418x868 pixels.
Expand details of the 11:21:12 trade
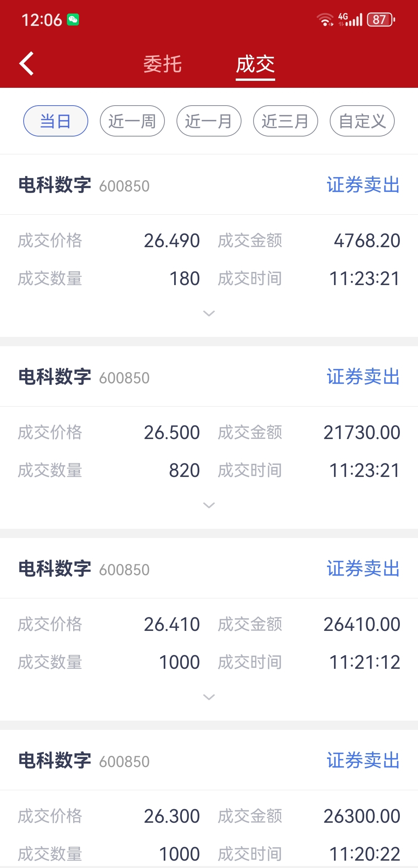[209, 697]
